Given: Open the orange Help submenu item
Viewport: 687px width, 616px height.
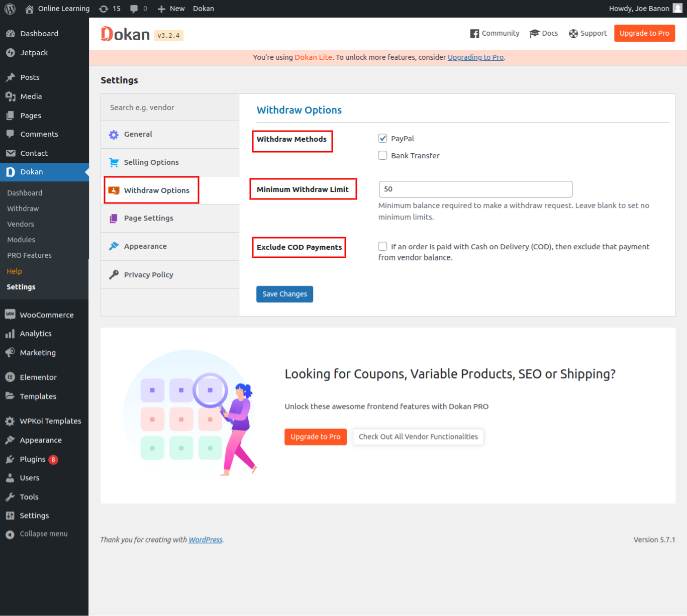Looking at the screenshot, I should [15, 271].
